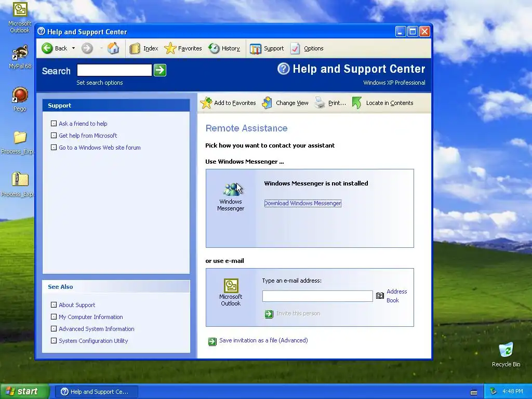Screen dimensions: 532x399
Task: Click the Save invitation green arrow icon
Action: 212,341
